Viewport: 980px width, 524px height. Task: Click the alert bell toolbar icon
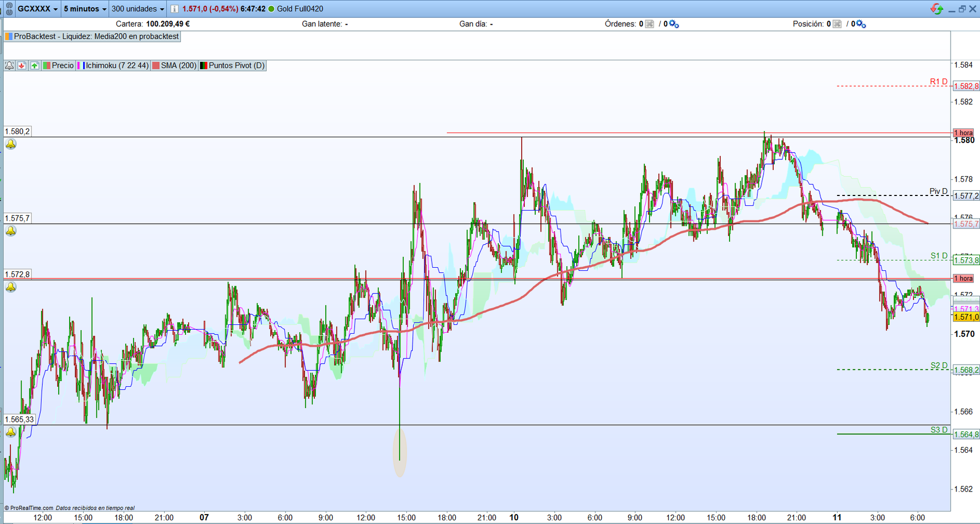[9, 65]
